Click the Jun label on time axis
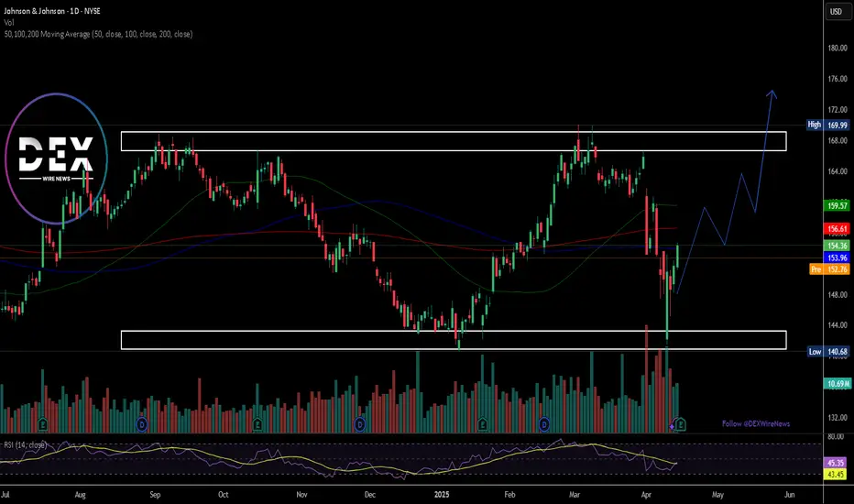The image size is (854, 504). (x=789, y=495)
